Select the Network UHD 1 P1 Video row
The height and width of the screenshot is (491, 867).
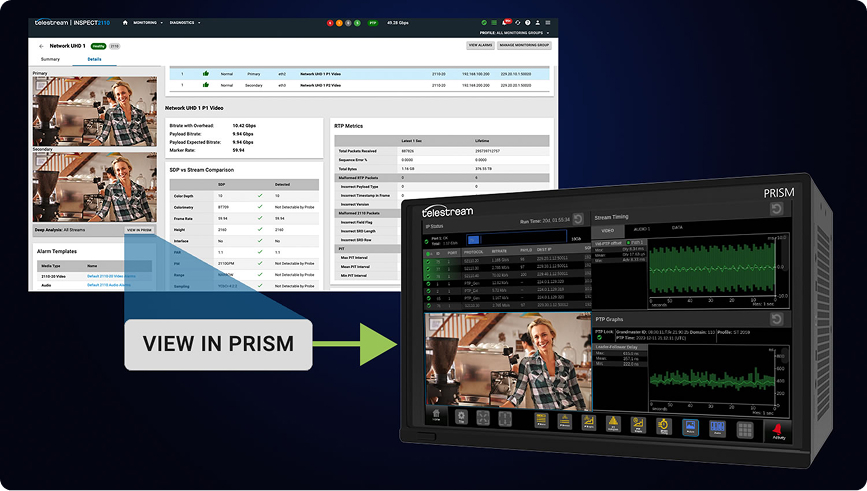359,74
